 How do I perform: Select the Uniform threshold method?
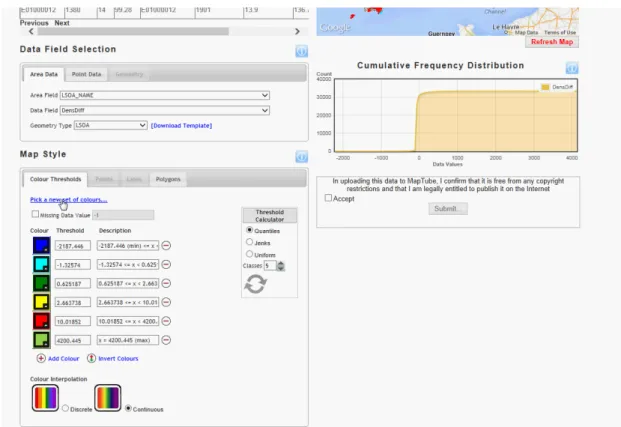(x=250, y=254)
